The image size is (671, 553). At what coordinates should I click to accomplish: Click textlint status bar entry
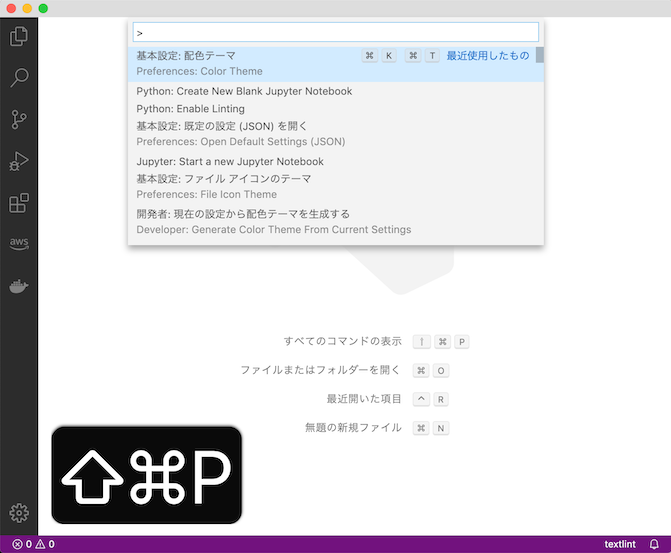[x=620, y=544]
